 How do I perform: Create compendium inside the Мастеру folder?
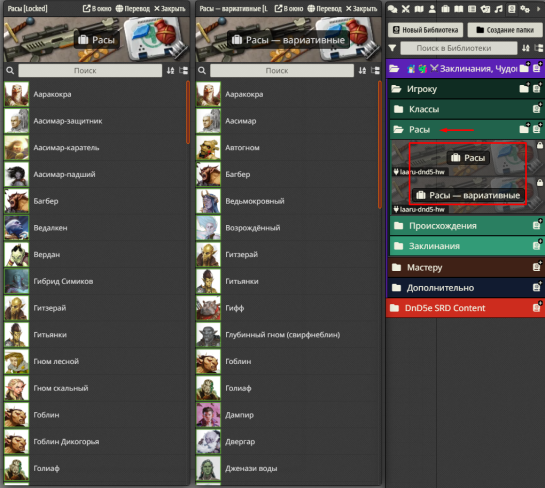[x=537, y=267]
